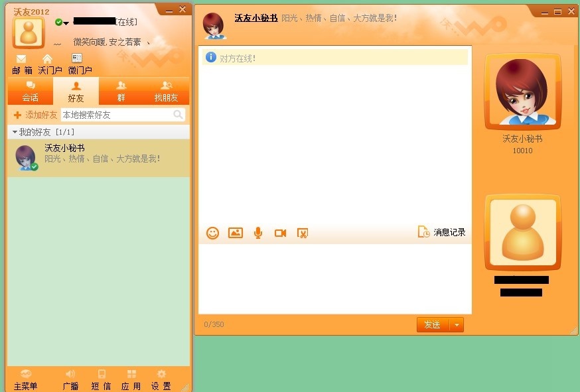Maximize the chat window
Viewport: 580px width, 392px height.
[558, 12]
